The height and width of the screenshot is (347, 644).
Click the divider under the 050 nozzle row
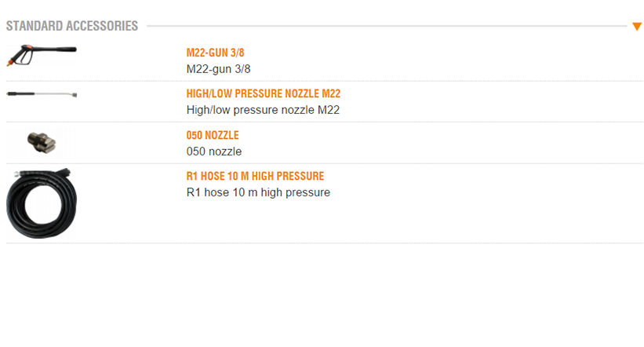tap(325, 163)
